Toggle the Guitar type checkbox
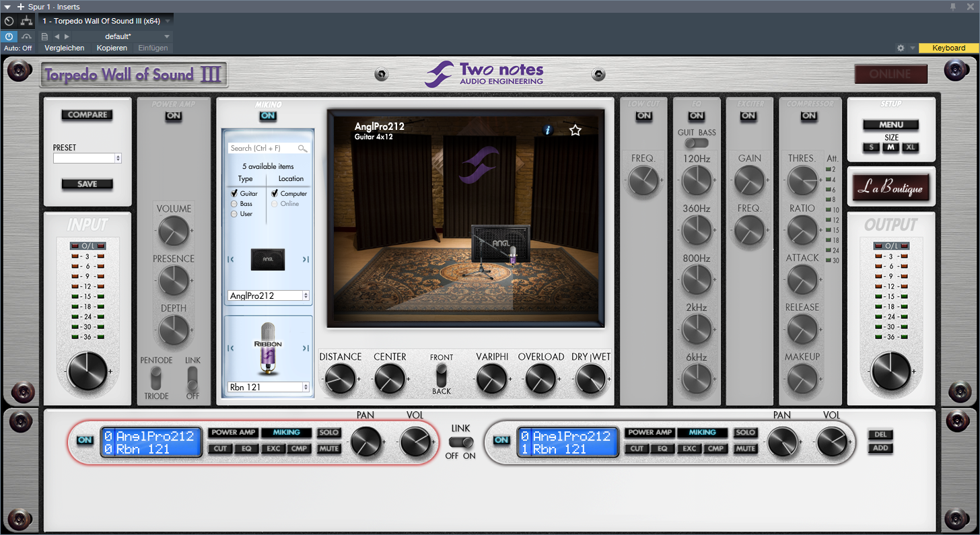The width and height of the screenshot is (980, 535). click(x=234, y=193)
